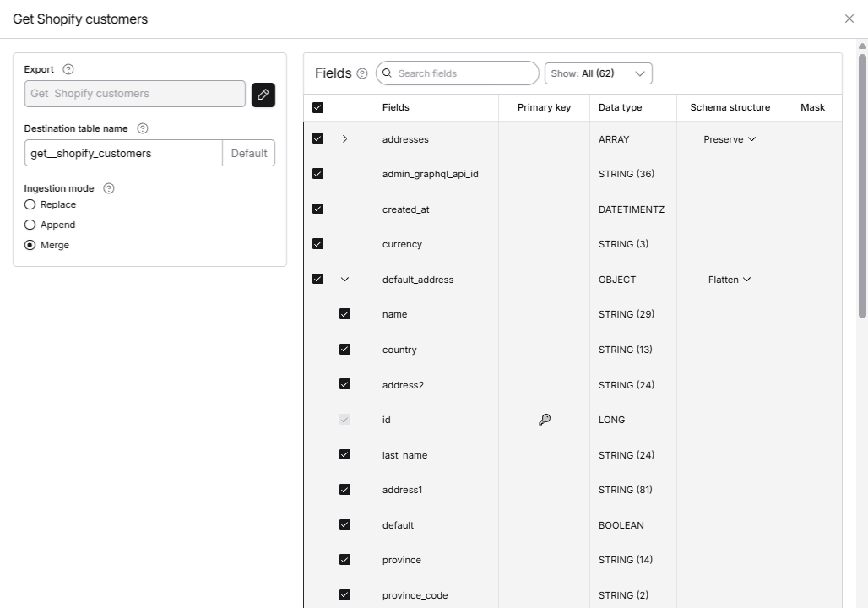Screen dimensions: 868x608
Task: Uncheck the address2 subfield checkbox
Action: (x=344, y=384)
